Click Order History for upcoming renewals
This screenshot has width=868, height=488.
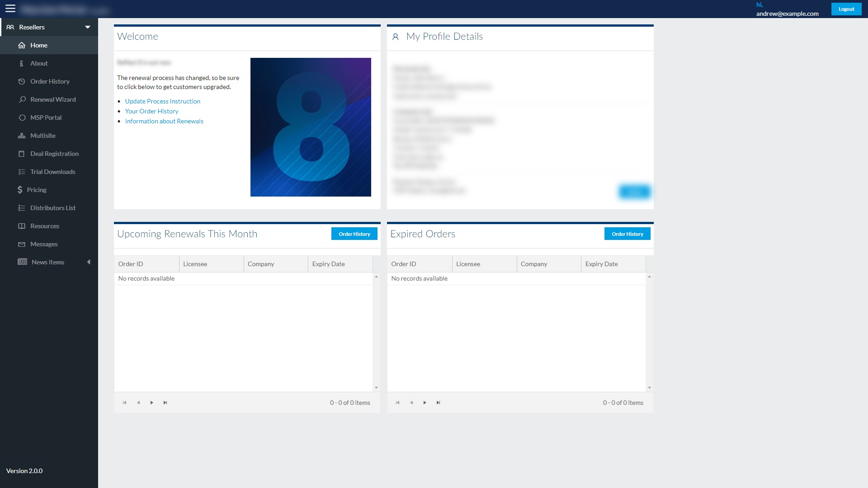click(354, 234)
